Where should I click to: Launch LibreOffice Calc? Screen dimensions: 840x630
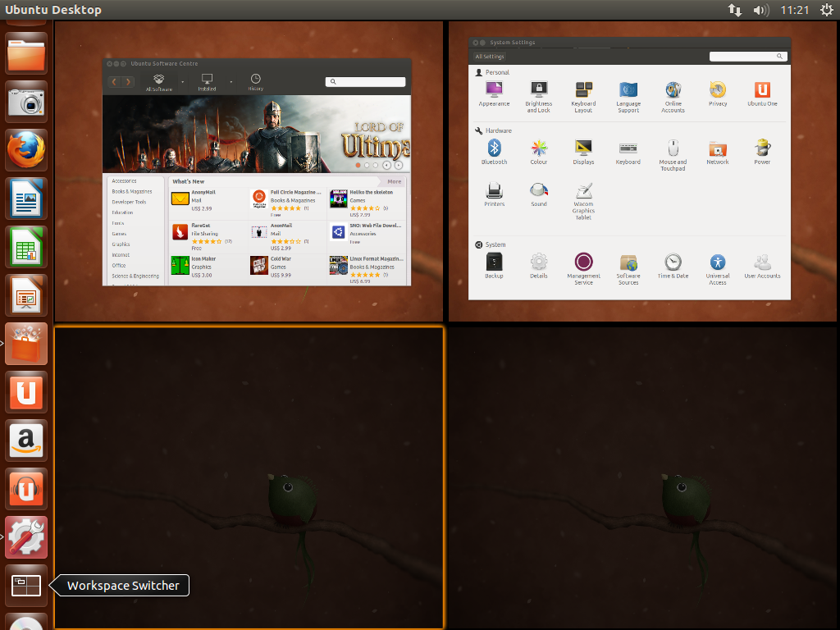[x=26, y=247]
